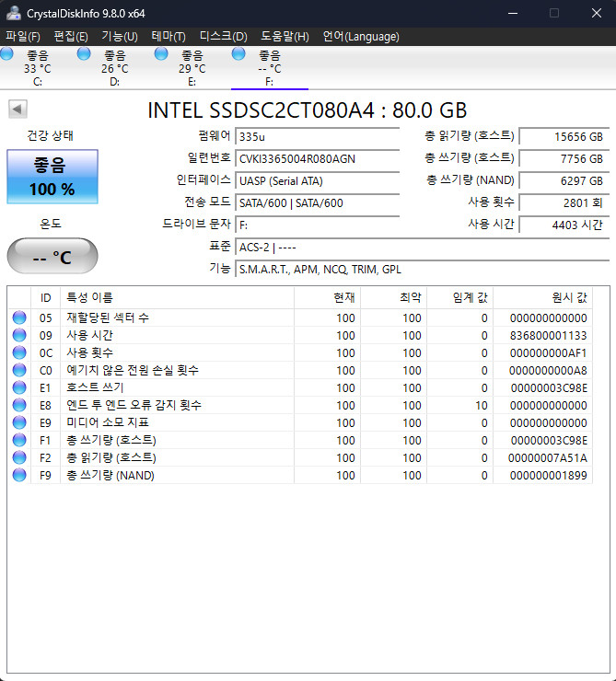Click the status orb for ID 0C 사용 횟수
Screen dimensions: 616x681
[19, 352]
